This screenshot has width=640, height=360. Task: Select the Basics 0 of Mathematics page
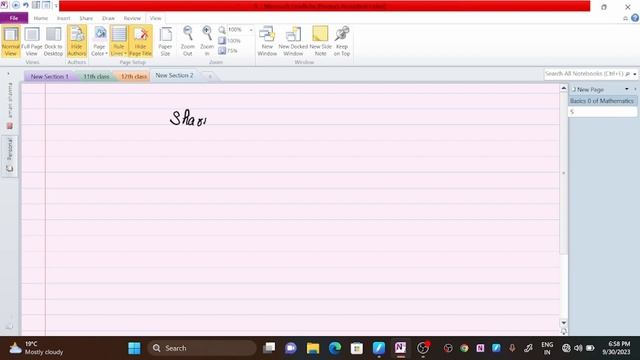pyautogui.click(x=602, y=101)
